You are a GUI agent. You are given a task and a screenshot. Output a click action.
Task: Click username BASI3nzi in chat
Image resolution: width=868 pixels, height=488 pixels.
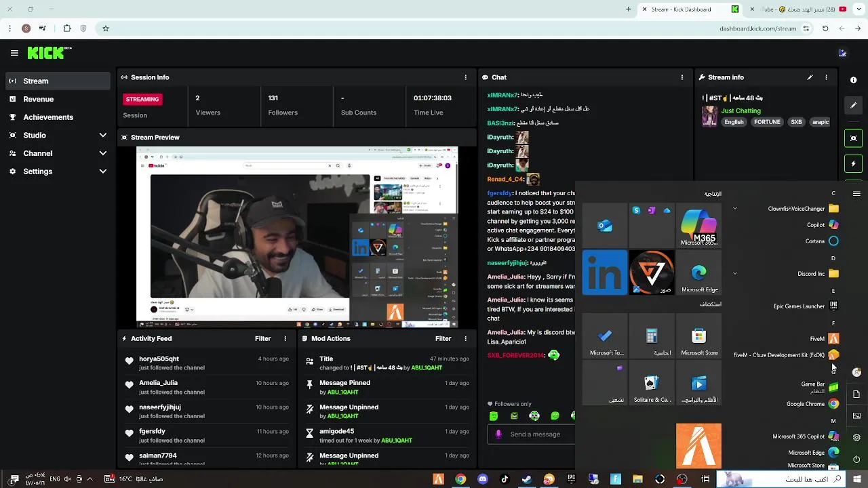(x=501, y=123)
